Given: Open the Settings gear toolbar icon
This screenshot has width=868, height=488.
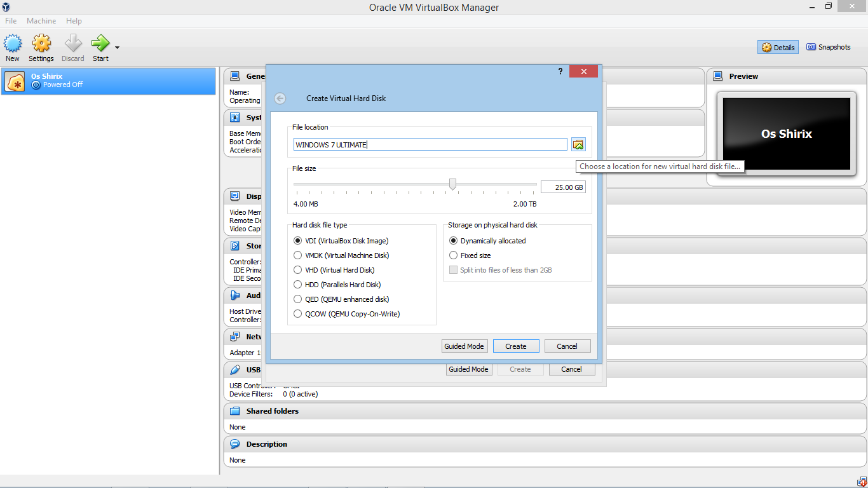Looking at the screenshot, I should point(41,43).
